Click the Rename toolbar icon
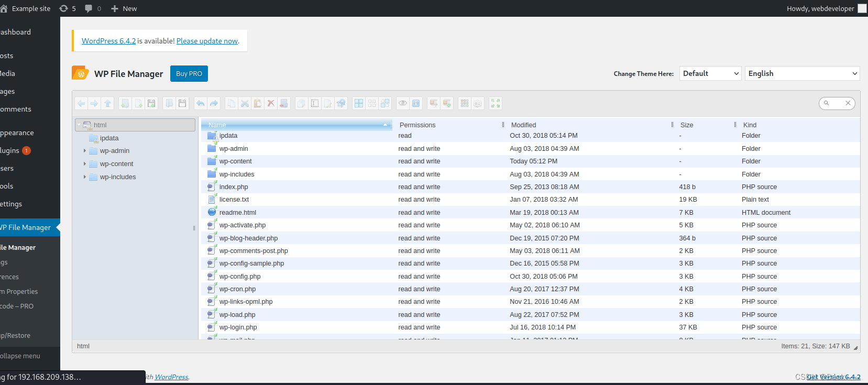Viewport: 868px width, 385px height. pyautogui.click(x=315, y=103)
